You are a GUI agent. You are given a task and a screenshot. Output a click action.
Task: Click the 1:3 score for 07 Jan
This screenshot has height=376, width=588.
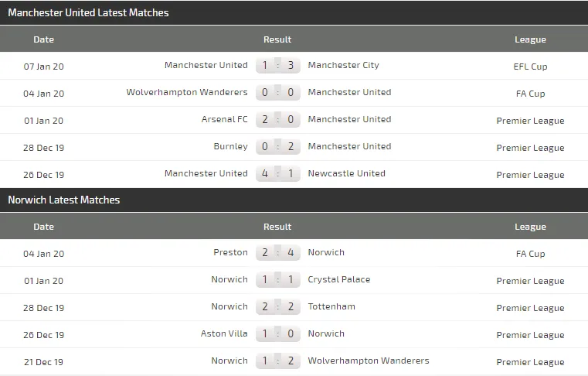[x=277, y=66]
